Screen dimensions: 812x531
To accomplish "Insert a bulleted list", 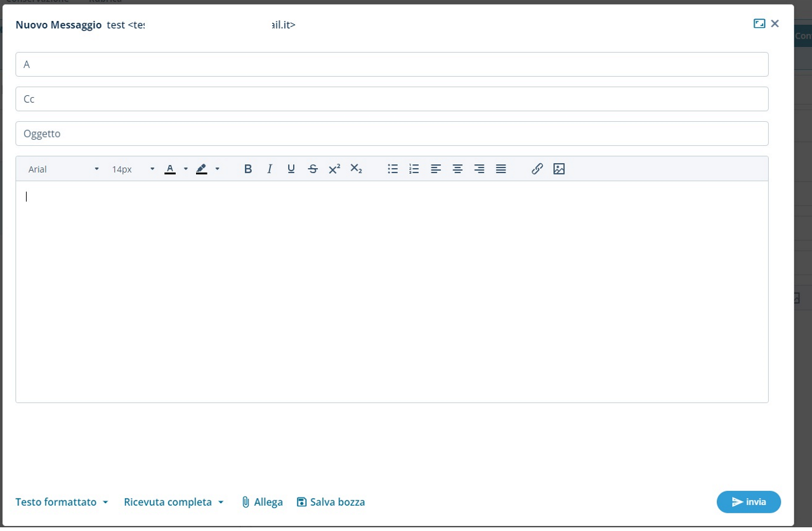I will (x=393, y=169).
